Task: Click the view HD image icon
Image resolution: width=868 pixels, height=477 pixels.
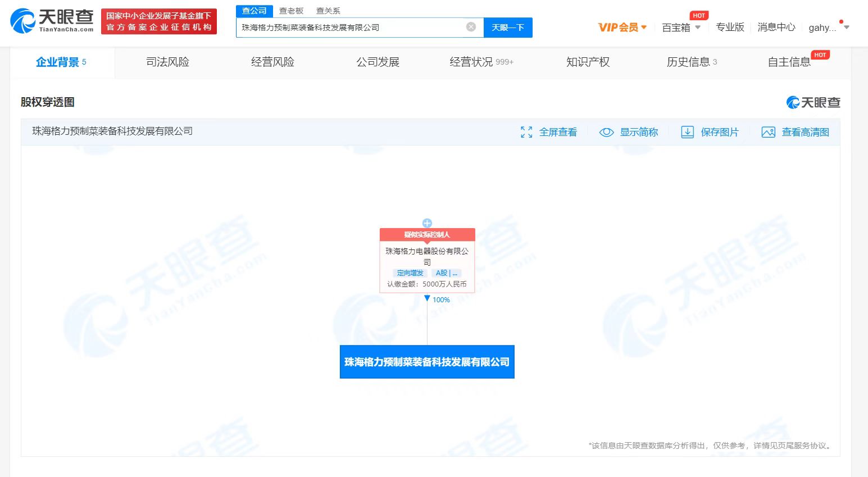Action: (768, 133)
